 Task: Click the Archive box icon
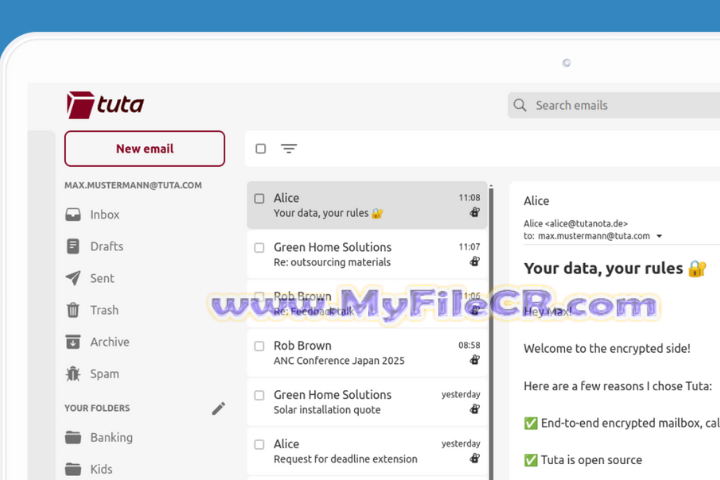tap(73, 342)
